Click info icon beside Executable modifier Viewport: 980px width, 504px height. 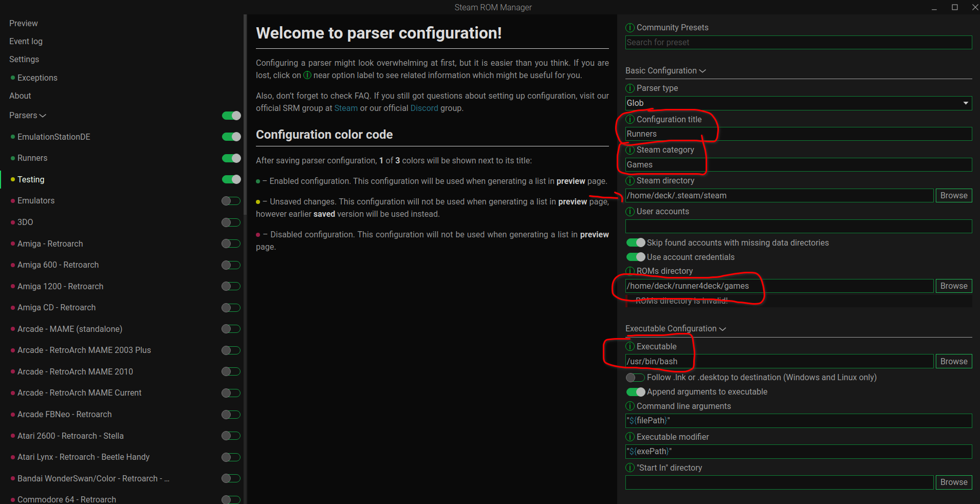[630, 437]
